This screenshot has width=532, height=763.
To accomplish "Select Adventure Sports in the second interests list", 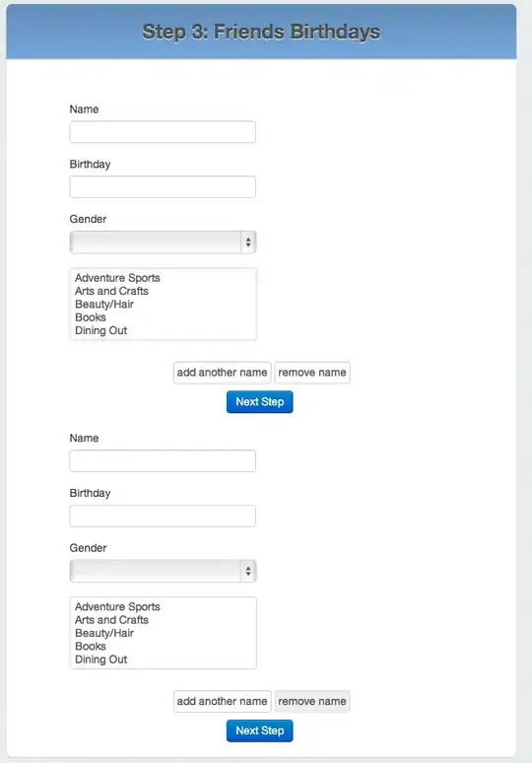I will [117, 607].
